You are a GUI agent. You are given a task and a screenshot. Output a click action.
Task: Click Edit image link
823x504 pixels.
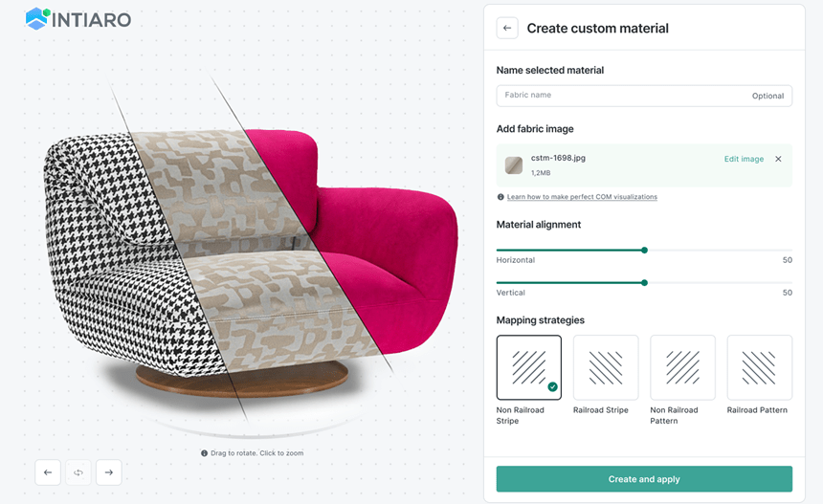click(744, 159)
